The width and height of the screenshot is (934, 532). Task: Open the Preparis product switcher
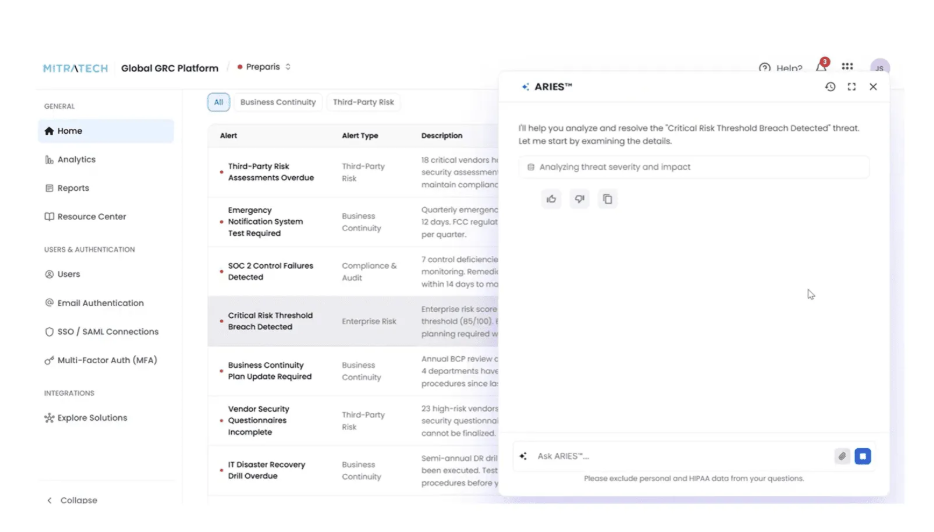(x=264, y=67)
